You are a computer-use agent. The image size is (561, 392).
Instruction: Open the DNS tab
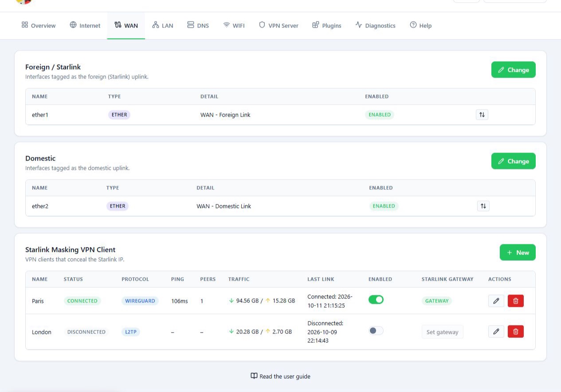pyautogui.click(x=198, y=25)
